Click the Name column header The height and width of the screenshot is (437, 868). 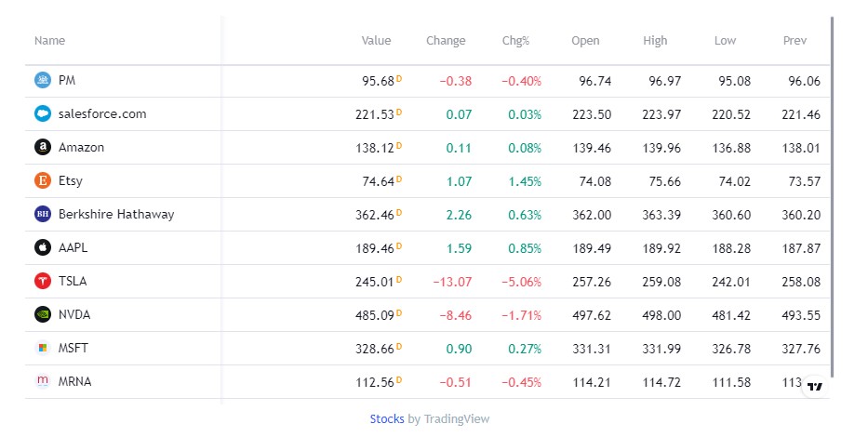(50, 40)
